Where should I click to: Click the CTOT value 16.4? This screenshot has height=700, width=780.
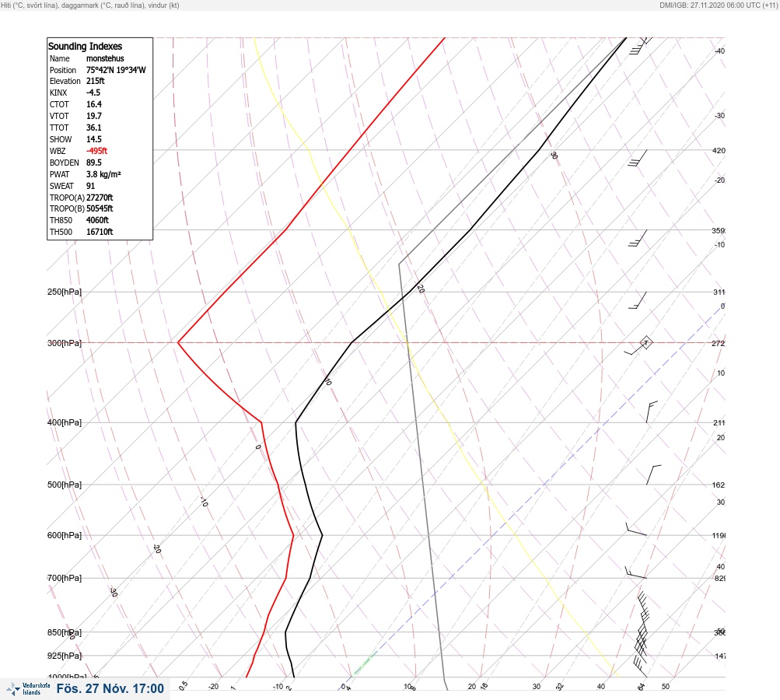click(94, 104)
